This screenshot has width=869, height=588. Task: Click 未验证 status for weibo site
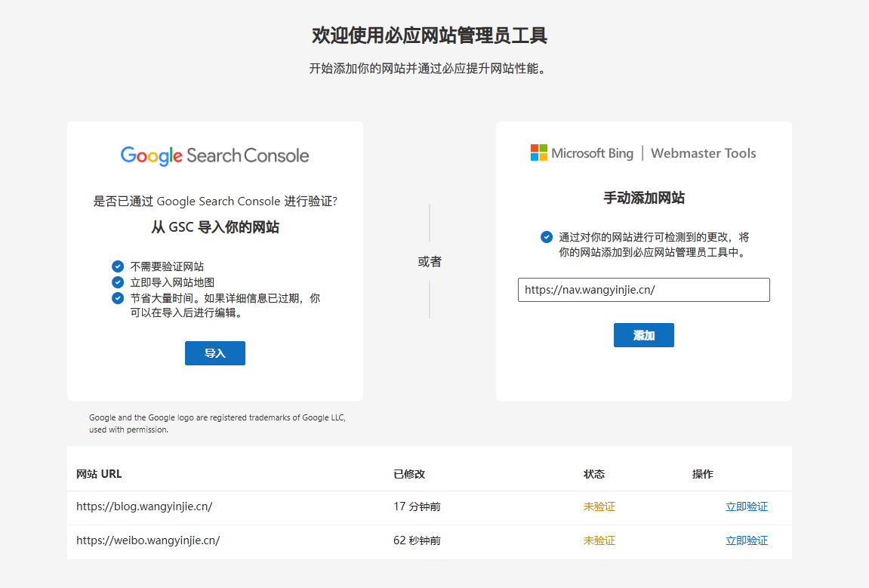(599, 541)
